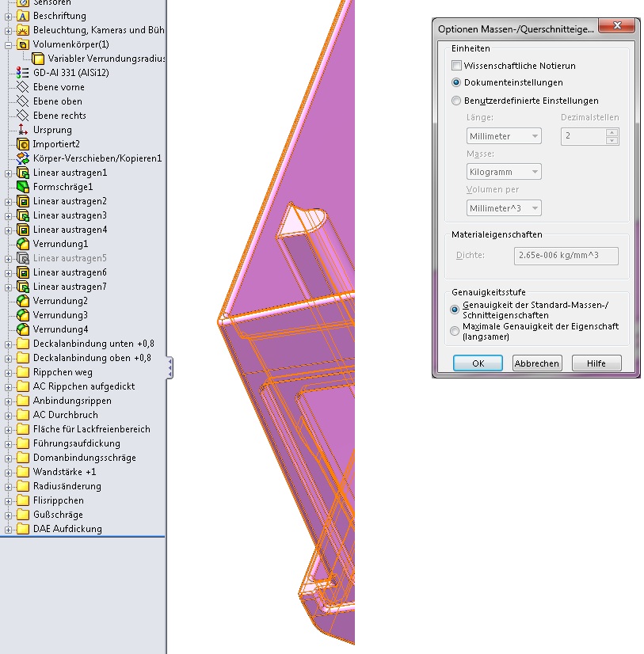Click the suppressed Linear austragen5 icon

coord(23,258)
